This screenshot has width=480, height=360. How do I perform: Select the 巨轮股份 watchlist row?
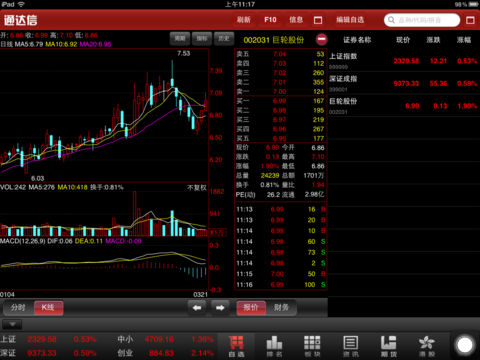click(404, 105)
